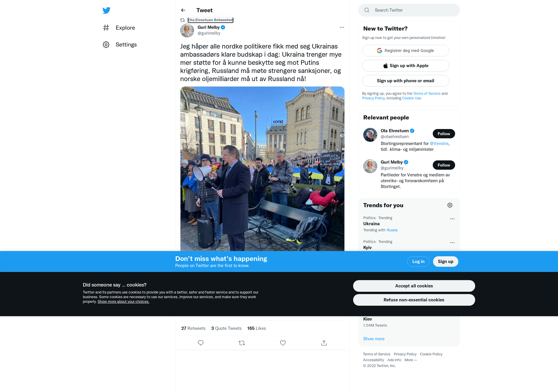Accept all cookies

point(414,286)
